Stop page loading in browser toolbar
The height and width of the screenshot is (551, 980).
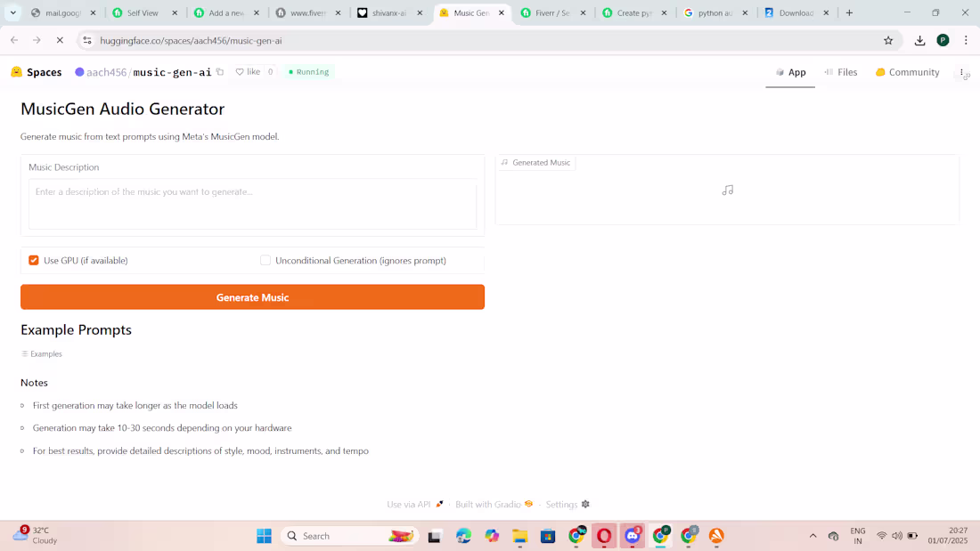click(x=60, y=41)
